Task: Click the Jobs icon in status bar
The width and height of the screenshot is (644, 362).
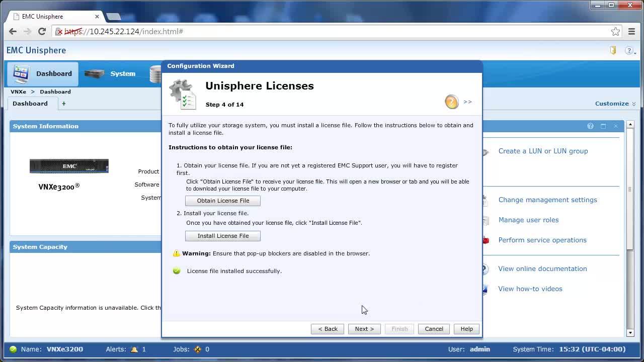Action: (x=197, y=349)
